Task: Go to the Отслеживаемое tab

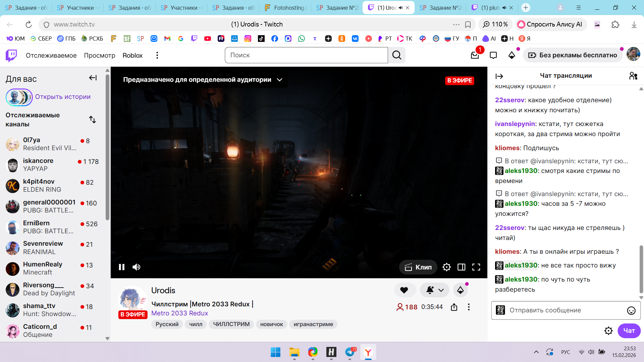Action: [51, 55]
